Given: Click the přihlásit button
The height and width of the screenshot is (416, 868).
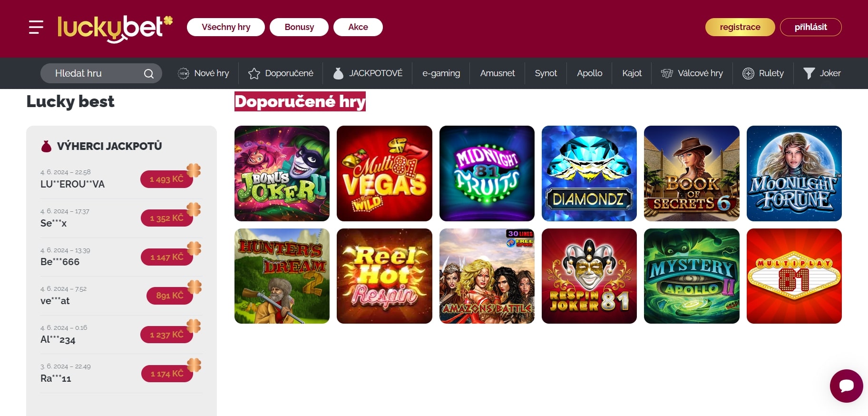Looking at the screenshot, I should click(811, 27).
